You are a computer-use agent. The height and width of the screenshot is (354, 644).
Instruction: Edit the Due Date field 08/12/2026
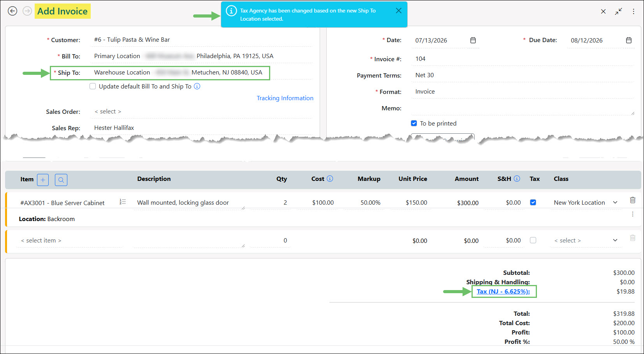(x=595, y=41)
